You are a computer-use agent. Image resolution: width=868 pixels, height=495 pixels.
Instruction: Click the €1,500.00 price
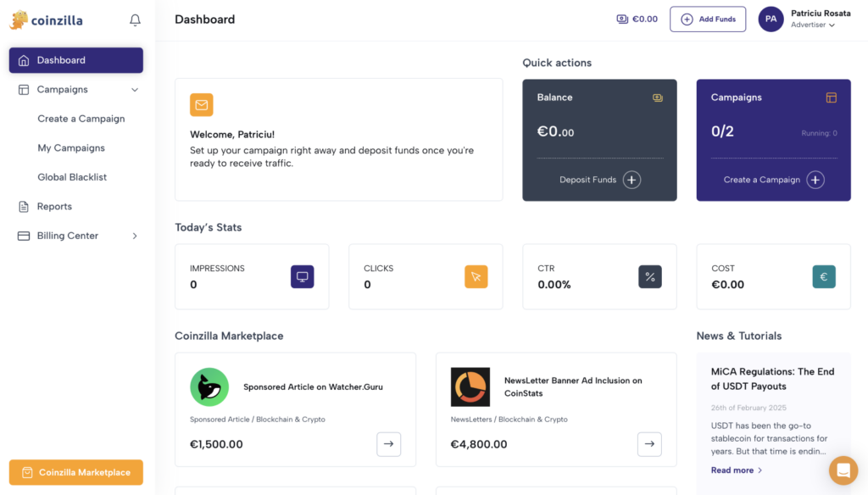[216, 444]
